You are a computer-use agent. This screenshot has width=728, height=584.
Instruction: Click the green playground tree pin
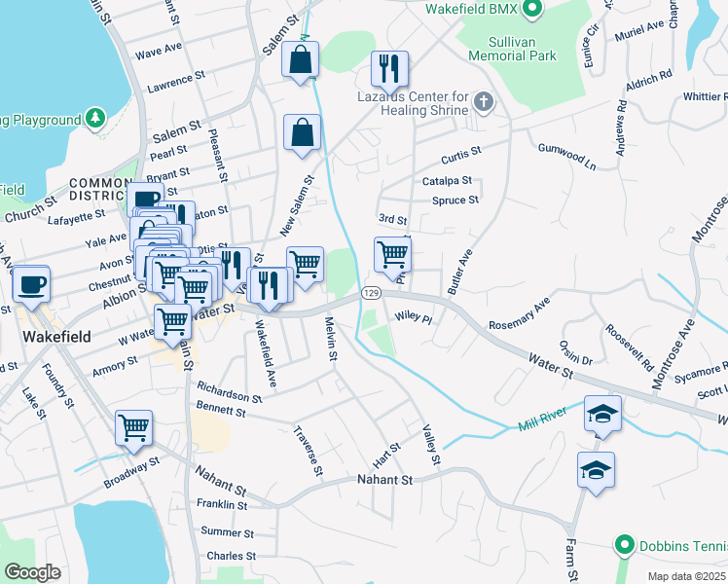pos(94,119)
